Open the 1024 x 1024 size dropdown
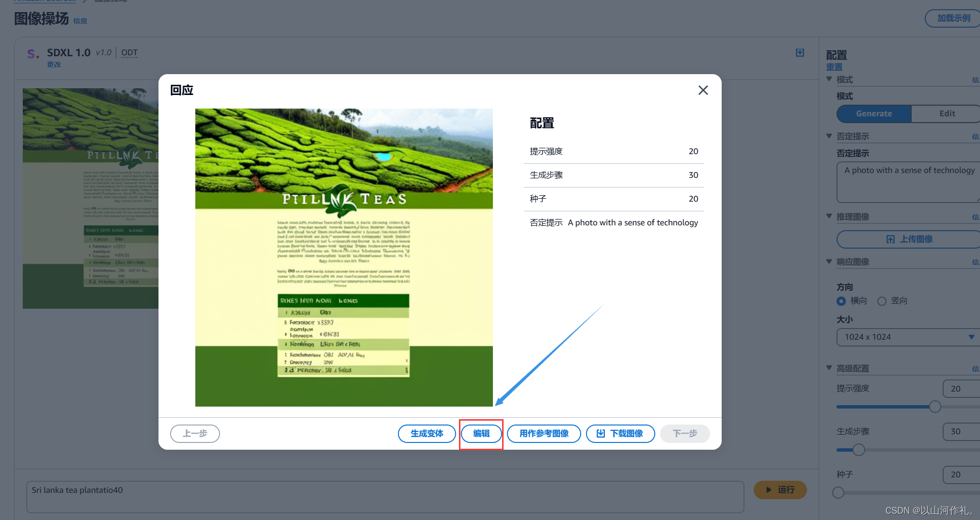980x520 pixels. coord(908,337)
